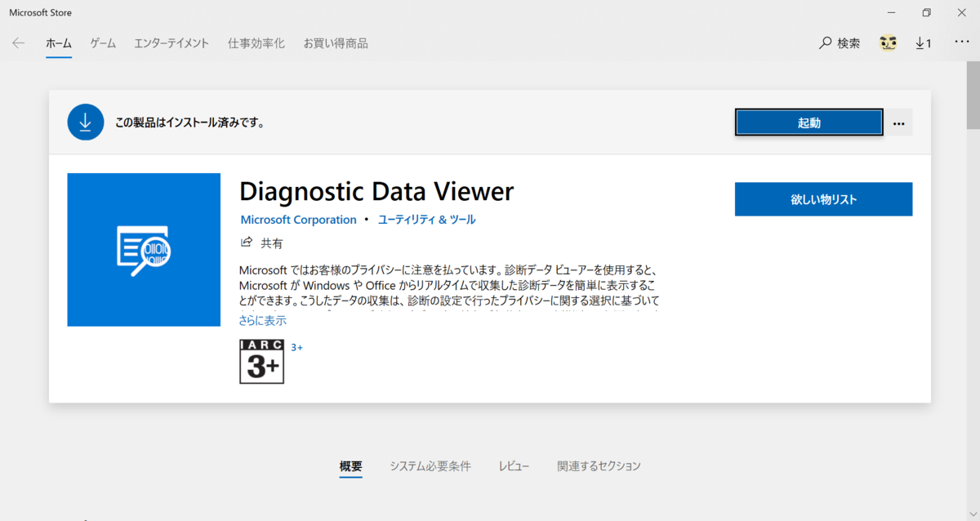
Task: Open the ellipsis menu beside 起動
Action: click(x=899, y=123)
